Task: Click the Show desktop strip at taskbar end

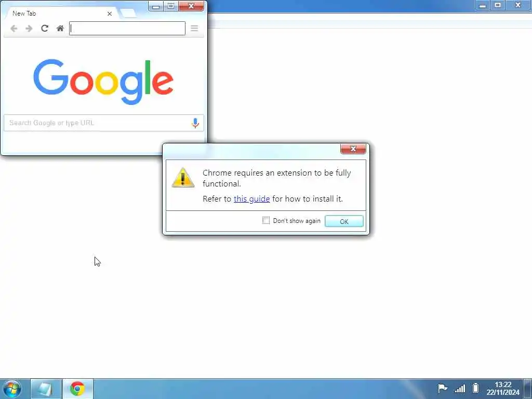Action: click(528, 389)
